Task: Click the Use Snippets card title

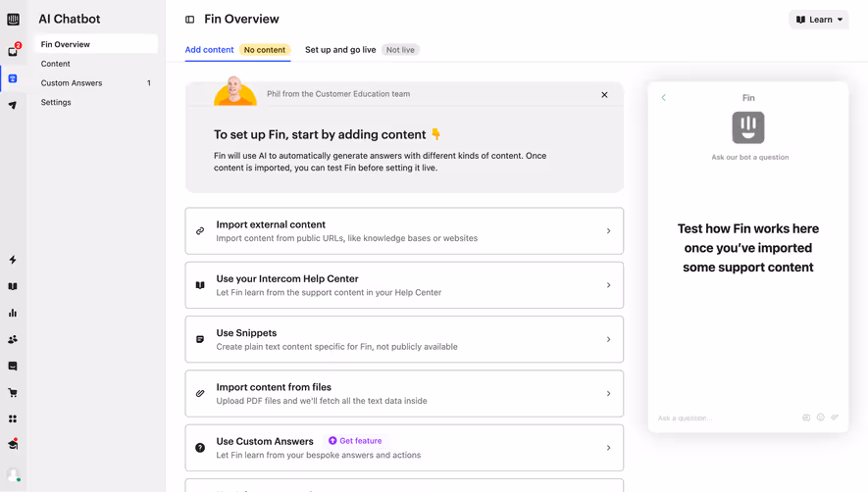Action: (246, 333)
